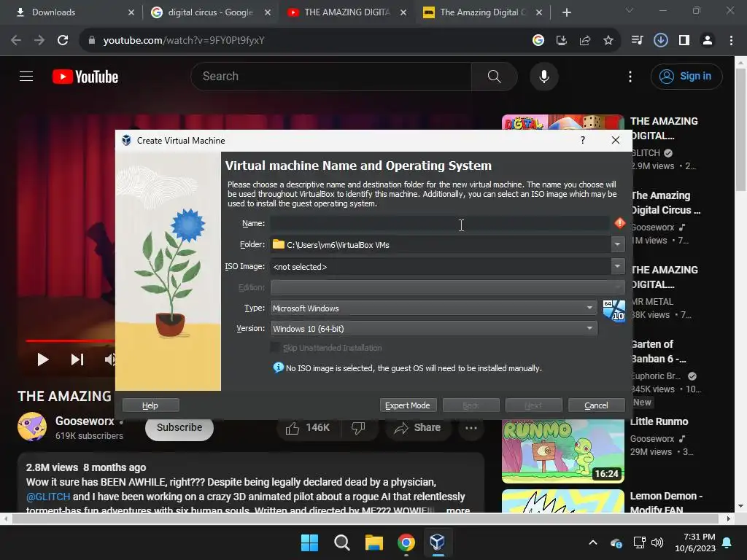Image resolution: width=747 pixels, height=560 pixels.
Task: Open the Version dropdown Windows 10 (64-bit)
Action: (x=433, y=329)
